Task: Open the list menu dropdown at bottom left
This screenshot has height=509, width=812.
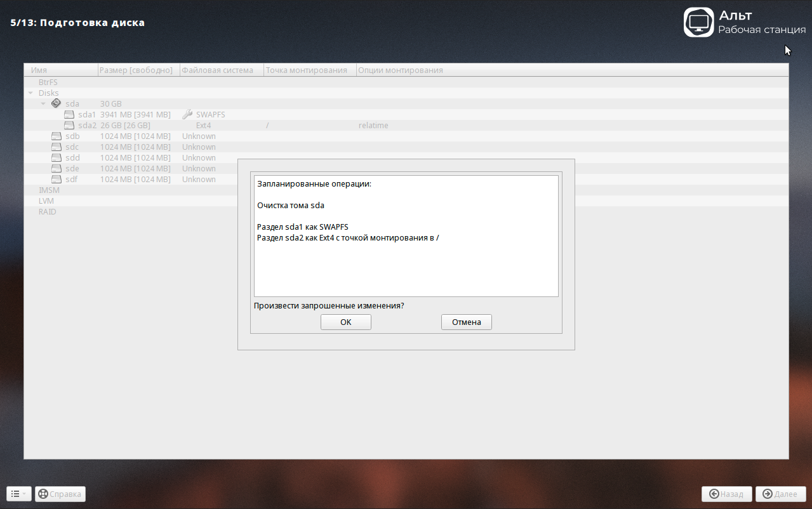Action: [18, 494]
